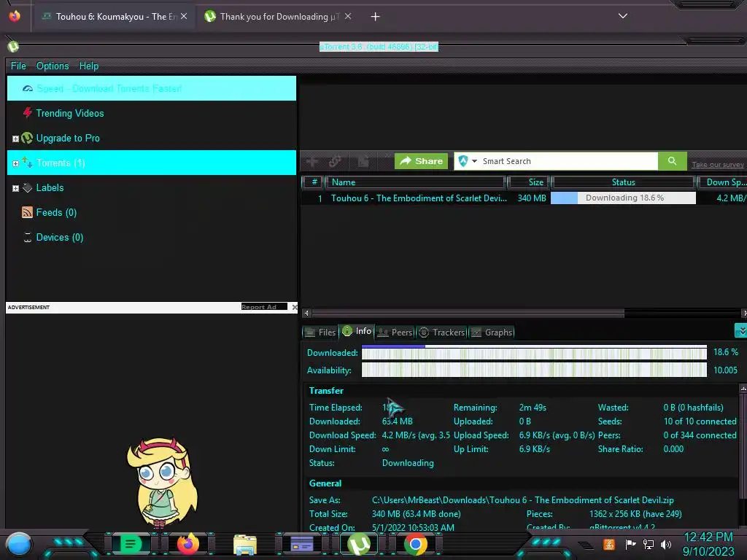This screenshot has width=747, height=560.
Task: Click the torrent list horizontal scrollbar
Action: pos(468,313)
